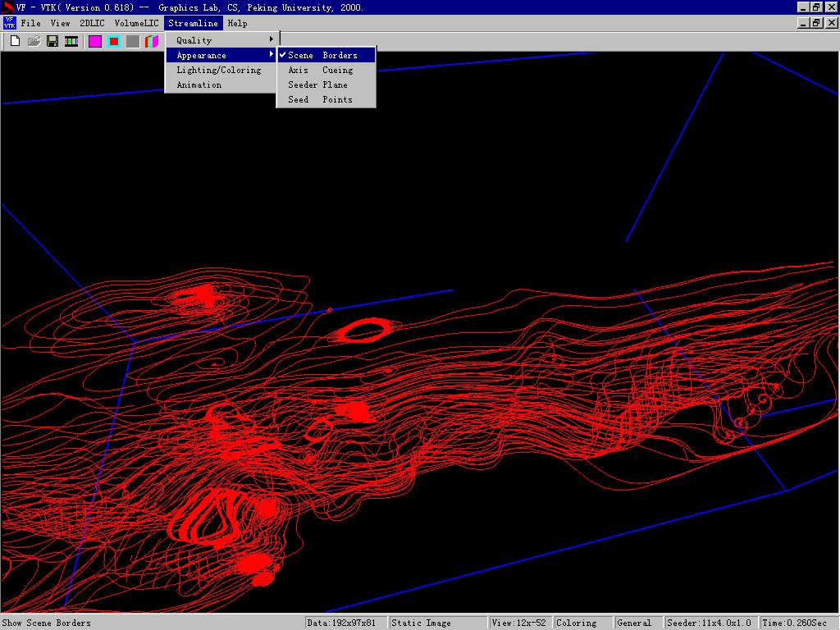Viewport: 840px width, 630px height.
Task: Close the VF-VTK application window
Action: pos(832,7)
